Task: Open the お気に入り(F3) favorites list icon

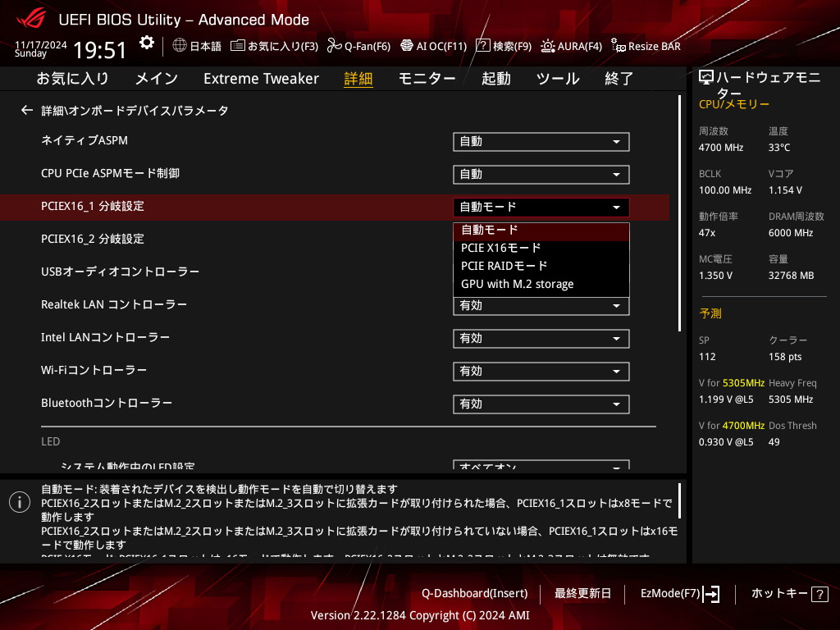Action: pos(238,46)
